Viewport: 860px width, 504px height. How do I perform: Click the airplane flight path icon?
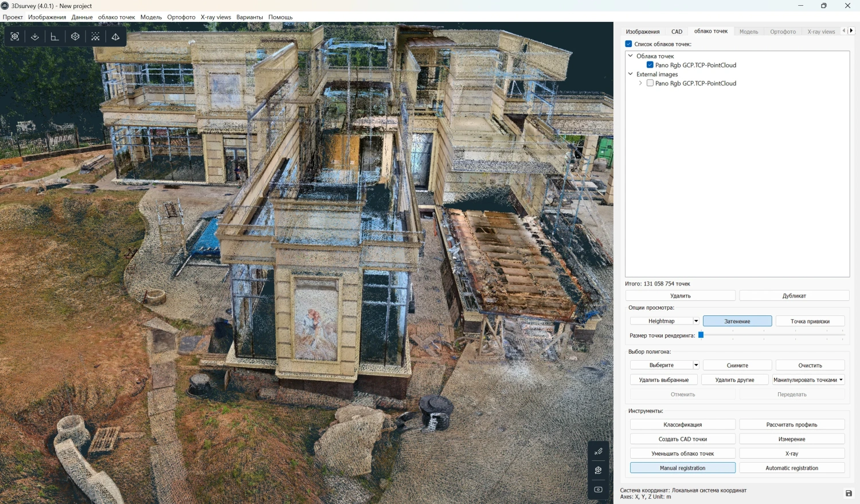(598, 451)
